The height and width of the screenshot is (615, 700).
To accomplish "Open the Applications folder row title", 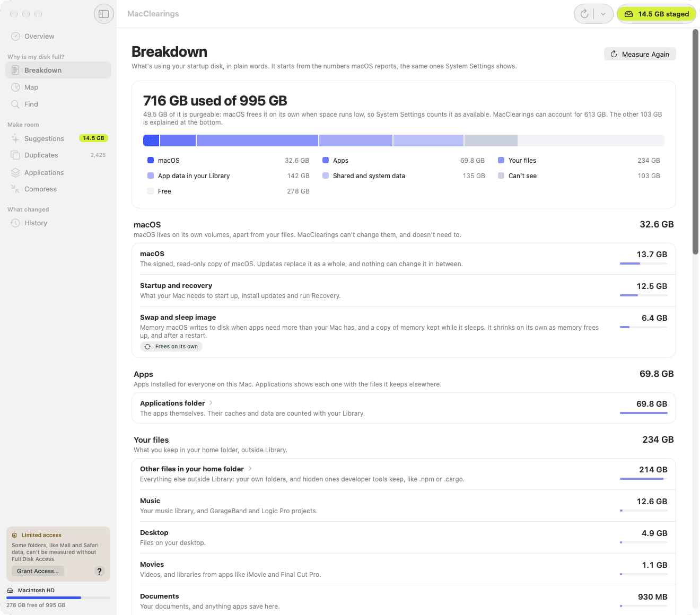I will tap(172, 403).
